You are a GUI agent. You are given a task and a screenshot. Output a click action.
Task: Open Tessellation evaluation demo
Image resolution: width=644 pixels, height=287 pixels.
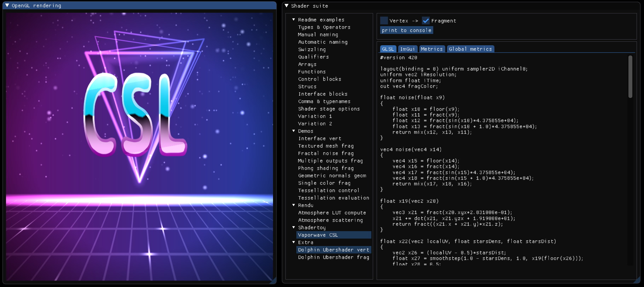point(333,198)
